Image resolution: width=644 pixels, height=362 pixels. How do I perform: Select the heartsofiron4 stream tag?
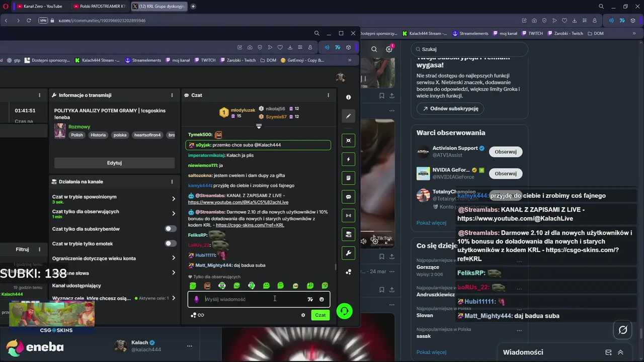(x=147, y=135)
